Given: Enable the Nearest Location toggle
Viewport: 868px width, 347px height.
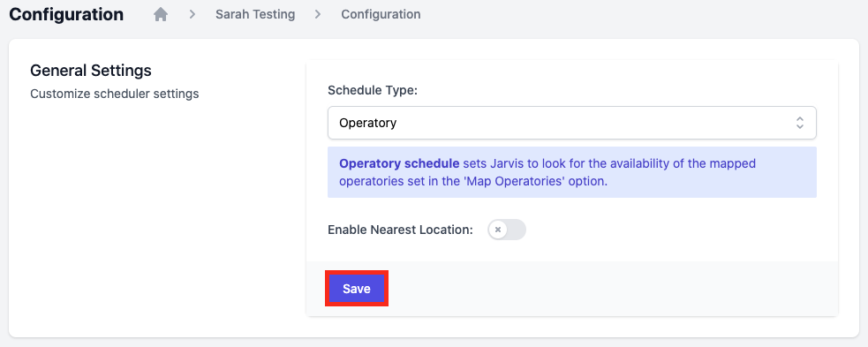Looking at the screenshot, I should point(507,230).
